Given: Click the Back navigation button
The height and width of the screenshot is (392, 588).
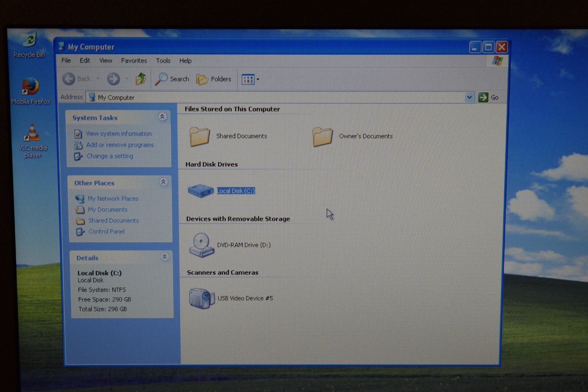Looking at the screenshot, I should [x=76, y=79].
